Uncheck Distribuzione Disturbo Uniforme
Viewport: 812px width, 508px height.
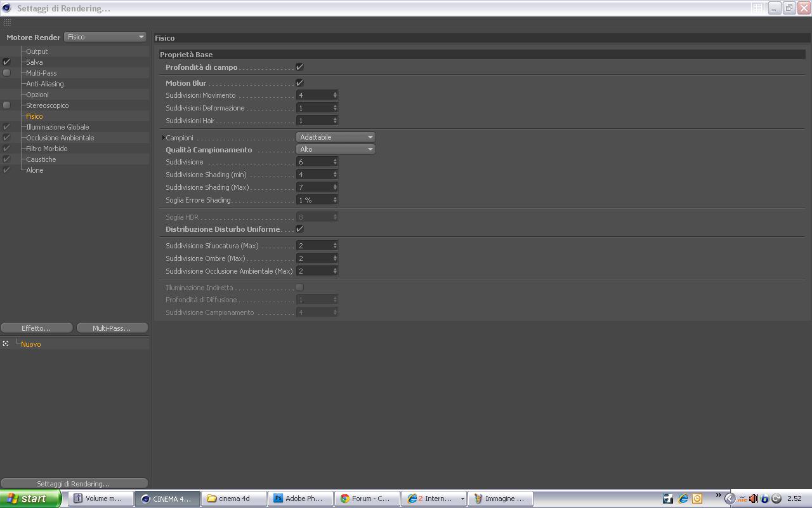299,229
